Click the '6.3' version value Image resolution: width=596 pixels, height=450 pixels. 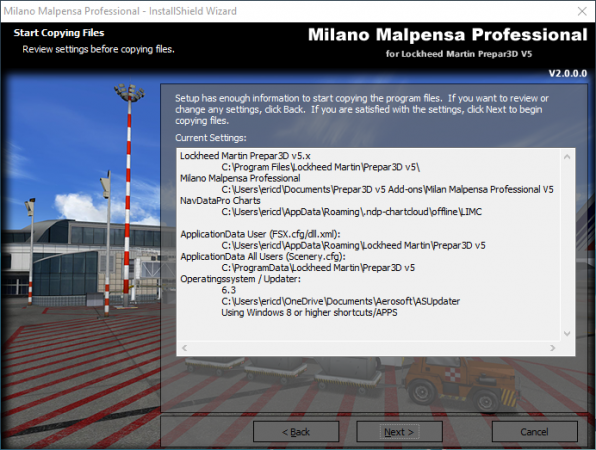[x=228, y=290]
